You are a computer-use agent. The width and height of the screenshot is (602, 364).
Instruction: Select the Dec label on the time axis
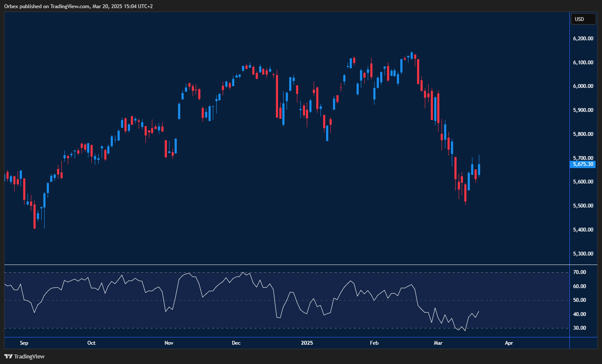236,343
